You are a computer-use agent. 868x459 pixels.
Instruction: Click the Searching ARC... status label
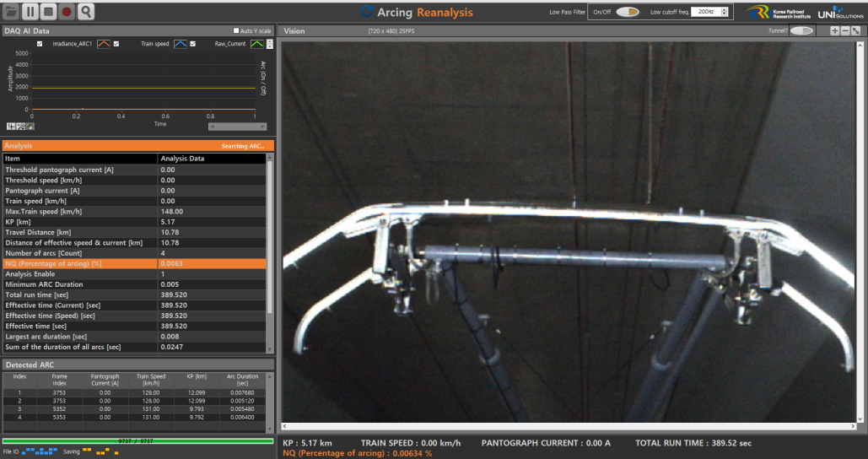tap(243, 146)
